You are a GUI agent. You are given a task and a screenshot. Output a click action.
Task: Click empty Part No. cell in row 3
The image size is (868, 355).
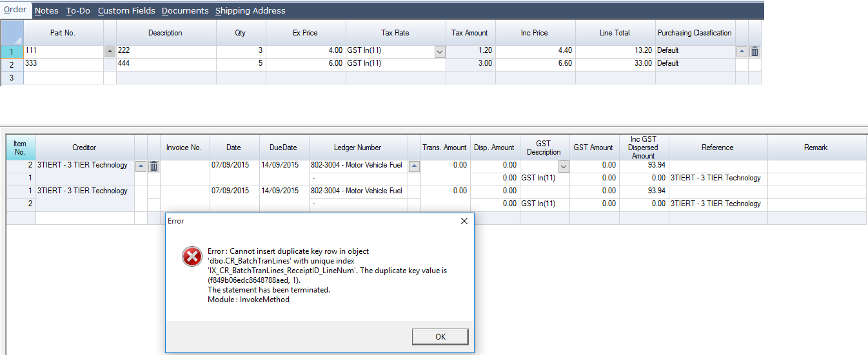pos(63,77)
